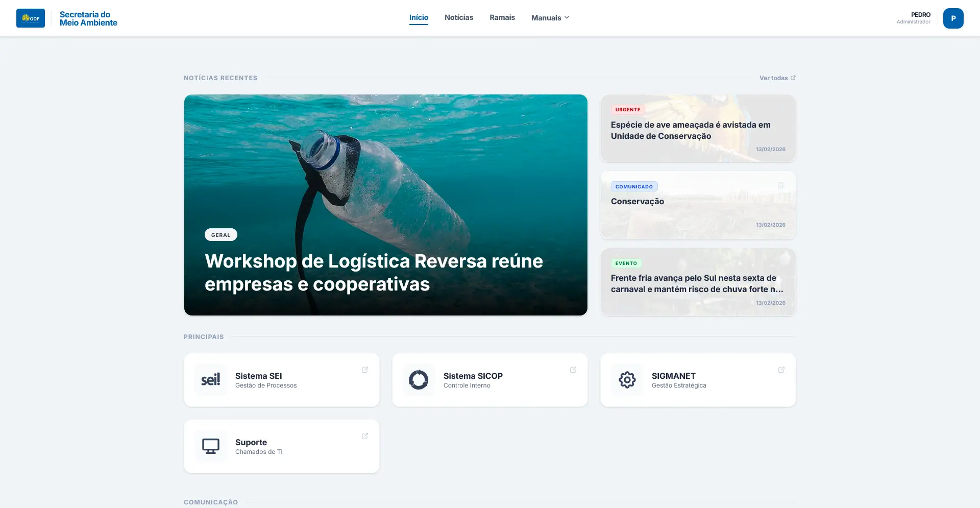Click the EVENTO tag
The width and height of the screenshot is (980, 508).
pyautogui.click(x=626, y=263)
